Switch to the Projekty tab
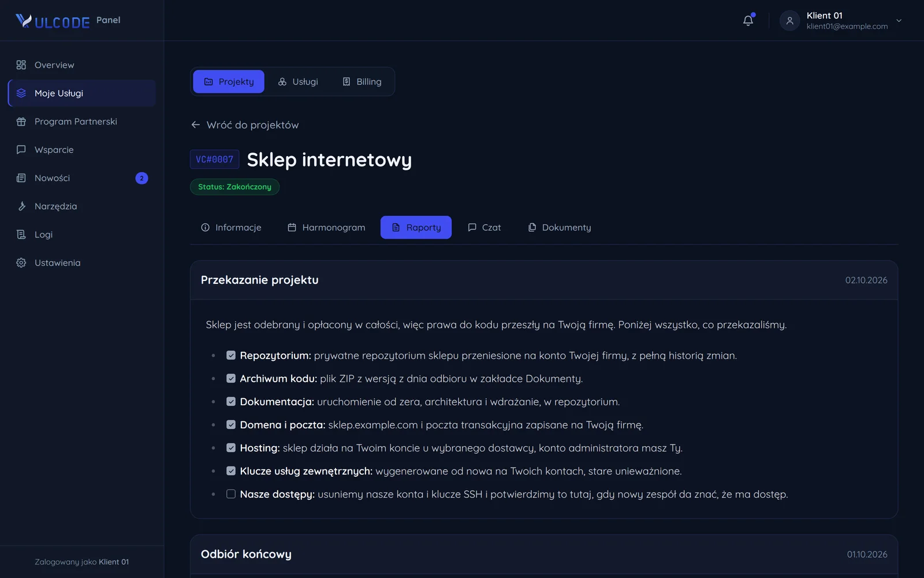The width and height of the screenshot is (924, 578). point(229,81)
